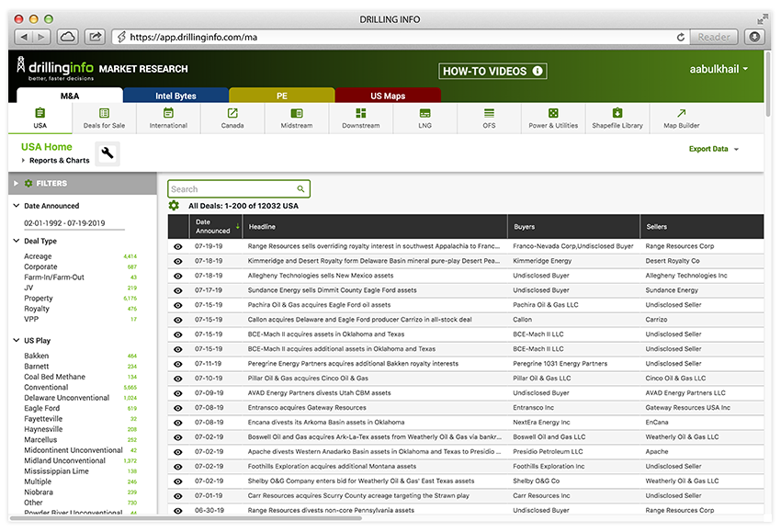Image resolution: width=781 pixels, height=532 pixels.
Task: Sort by Date Announced arrow
Action: pyautogui.click(x=238, y=226)
